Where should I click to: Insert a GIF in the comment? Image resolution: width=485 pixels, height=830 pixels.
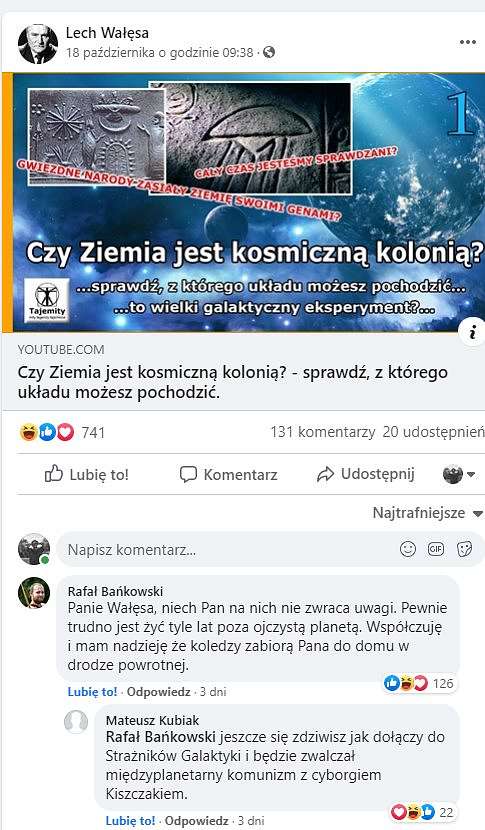[436, 549]
